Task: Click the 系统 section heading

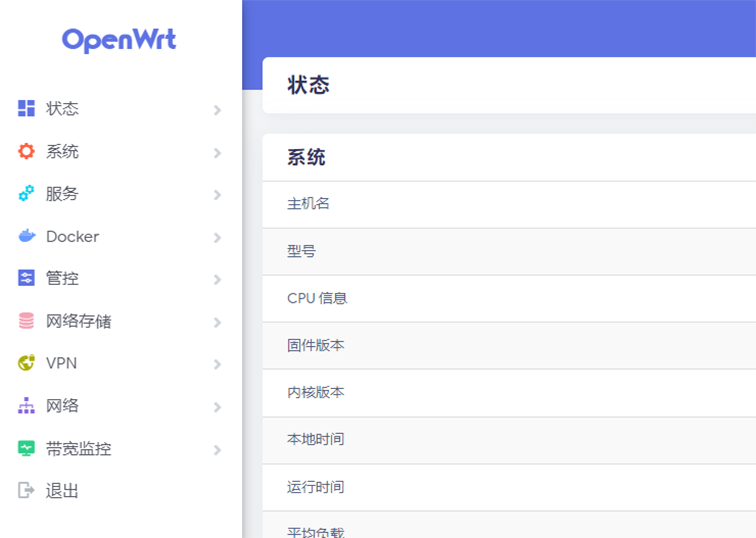Action: click(306, 157)
